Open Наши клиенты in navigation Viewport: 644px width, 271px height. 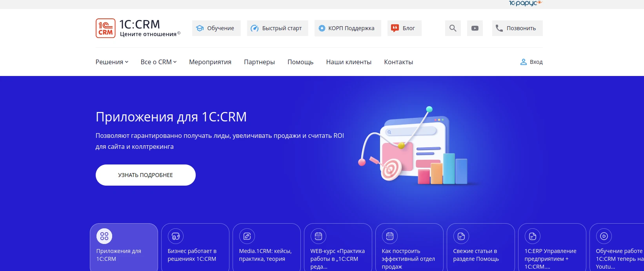pyautogui.click(x=349, y=62)
